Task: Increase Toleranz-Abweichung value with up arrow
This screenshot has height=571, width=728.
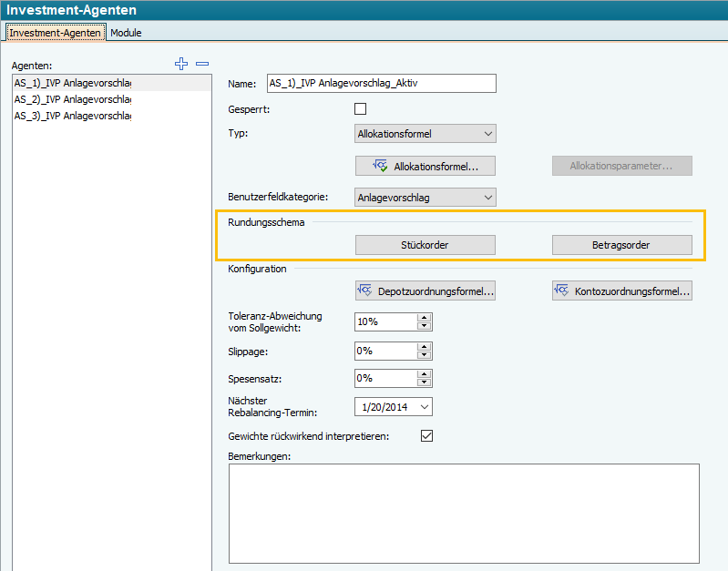Action: click(x=424, y=318)
